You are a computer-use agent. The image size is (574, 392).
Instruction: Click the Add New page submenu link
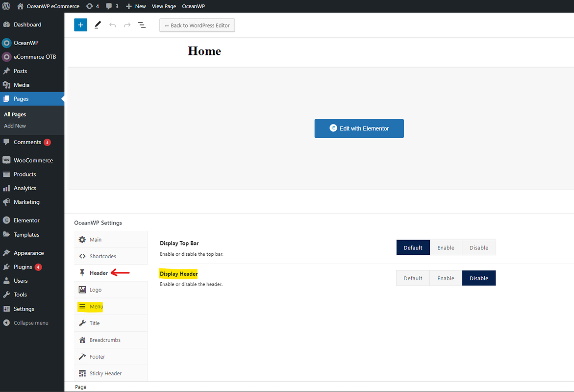(x=15, y=125)
